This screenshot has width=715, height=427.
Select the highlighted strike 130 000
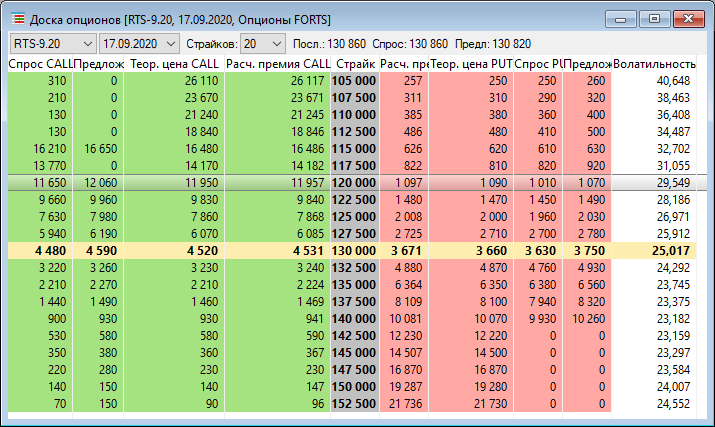click(355, 251)
